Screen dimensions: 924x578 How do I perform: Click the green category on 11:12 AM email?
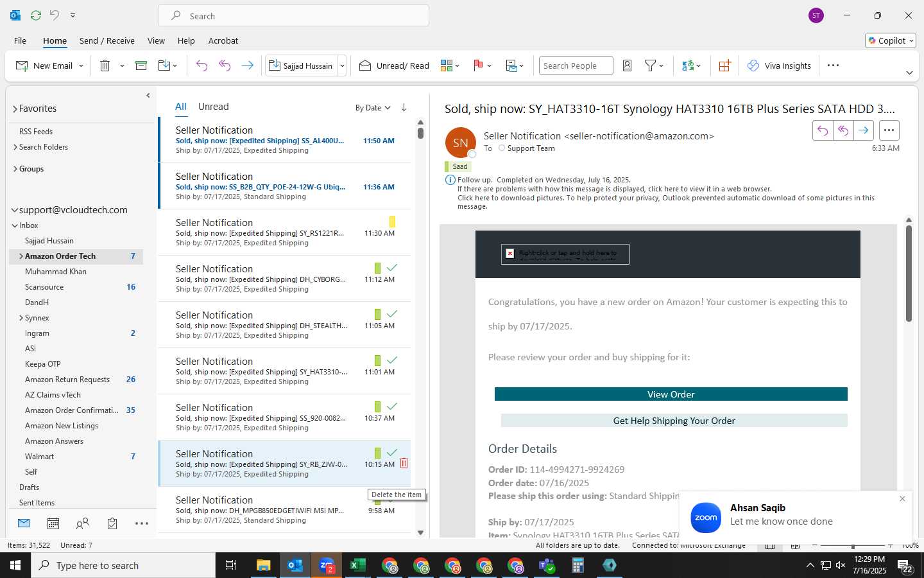pos(377,268)
